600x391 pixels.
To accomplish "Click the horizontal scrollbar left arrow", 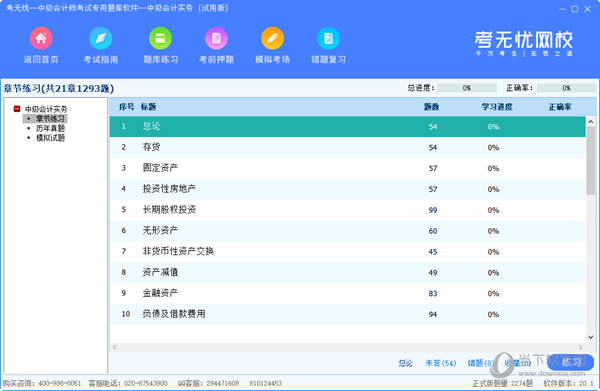I will click(114, 347).
